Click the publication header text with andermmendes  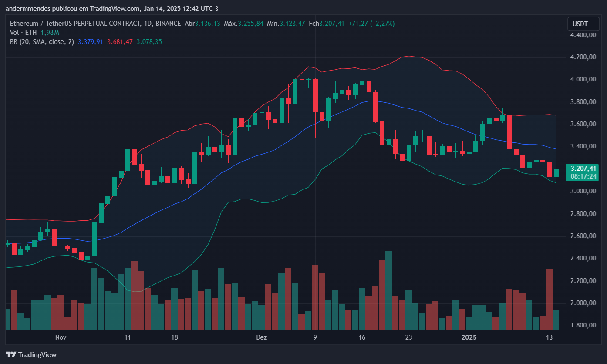[112, 9]
